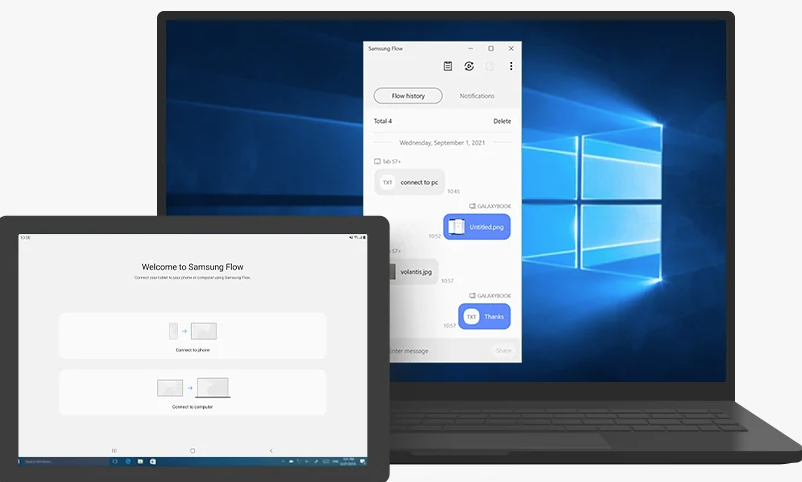Switch to the Flow history tab

click(408, 96)
